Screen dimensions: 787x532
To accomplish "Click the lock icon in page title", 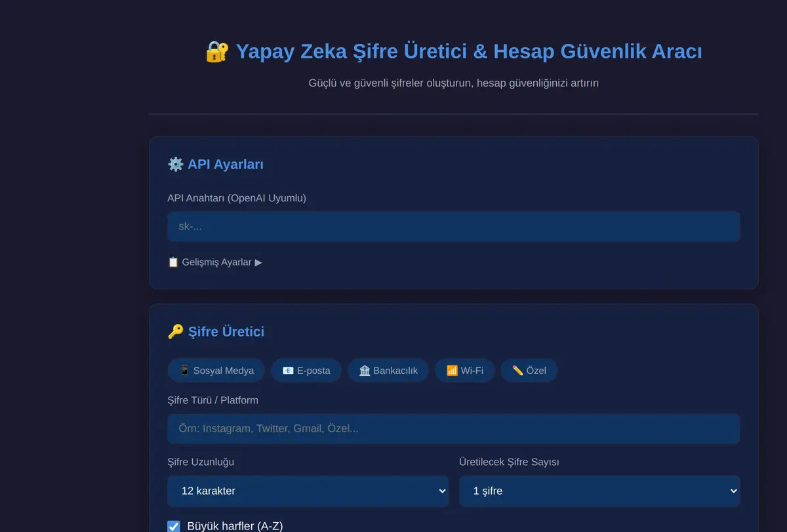I will (x=217, y=51).
